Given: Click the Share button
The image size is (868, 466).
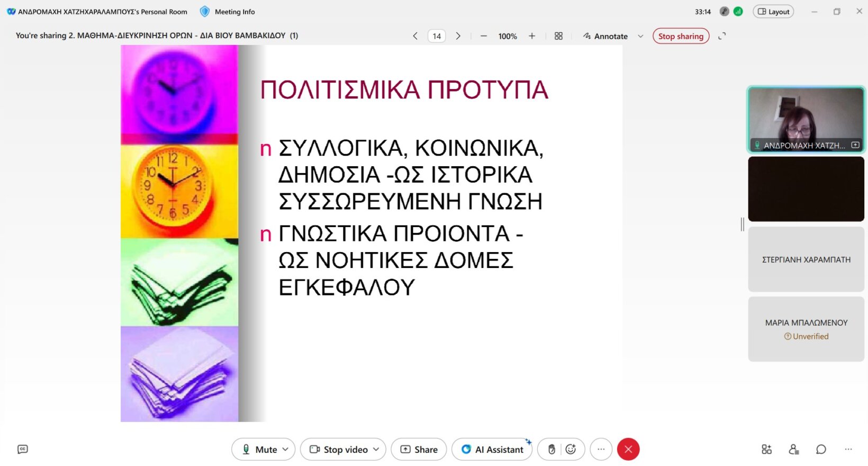Looking at the screenshot, I should (419, 449).
